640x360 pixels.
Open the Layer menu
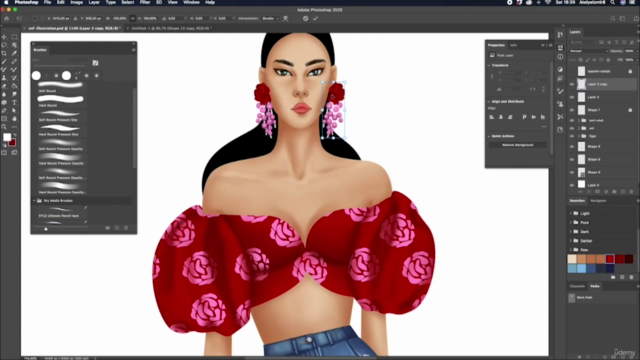tap(94, 2)
